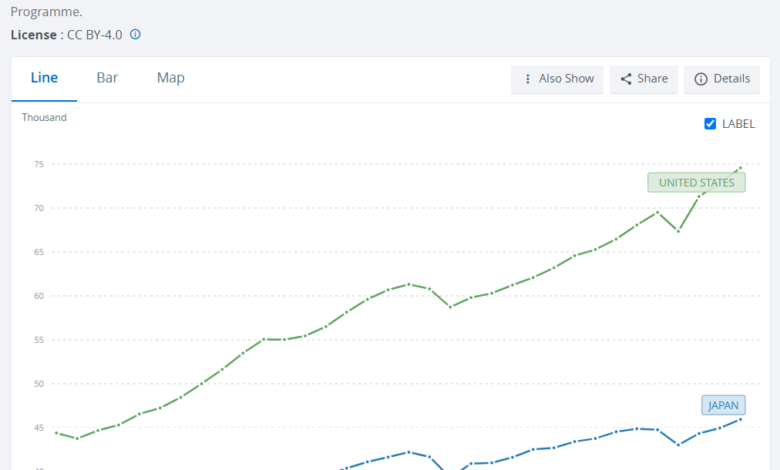The height and width of the screenshot is (470, 780).
Task: Click the last blue Japan data point
Action: point(741,419)
